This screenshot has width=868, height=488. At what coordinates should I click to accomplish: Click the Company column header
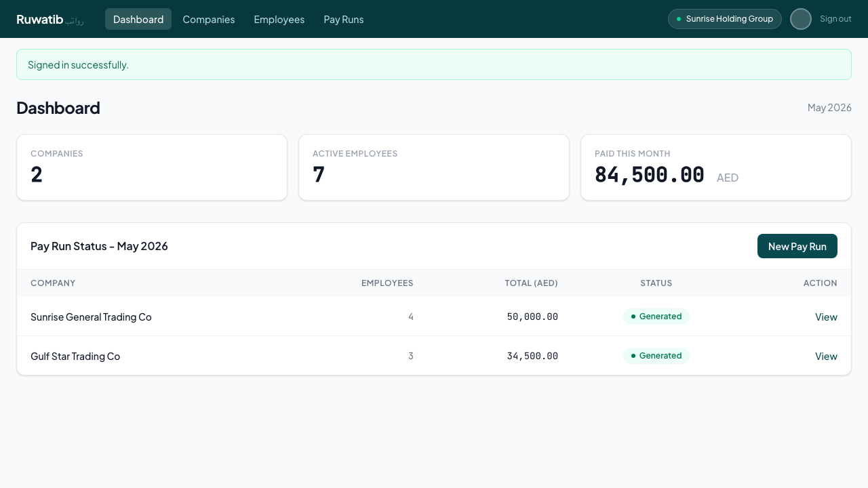pyautogui.click(x=53, y=283)
